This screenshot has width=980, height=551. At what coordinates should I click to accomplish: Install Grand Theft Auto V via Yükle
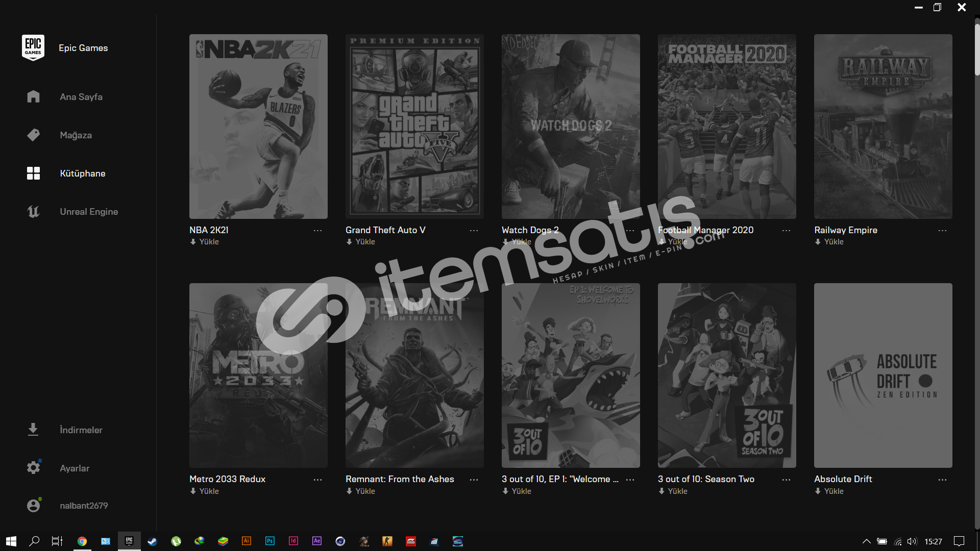(360, 242)
